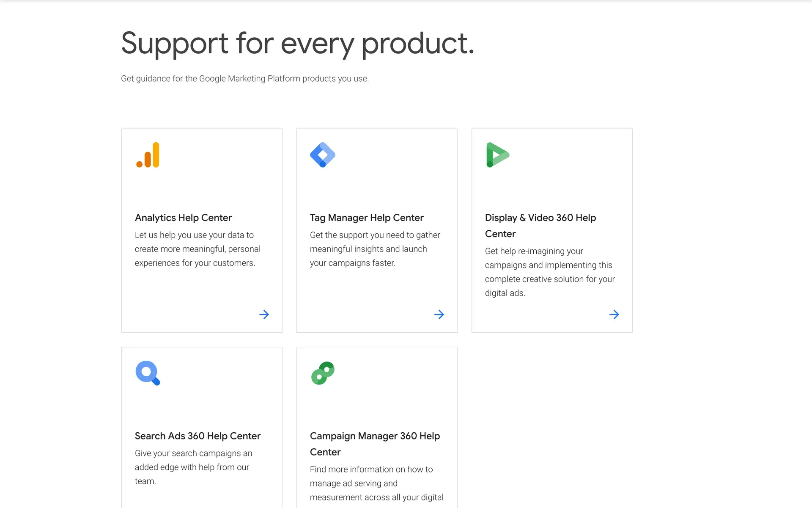This screenshot has width=812, height=508.
Task: Click the Search Ads 360 magnifier icon
Action: (148, 373)
